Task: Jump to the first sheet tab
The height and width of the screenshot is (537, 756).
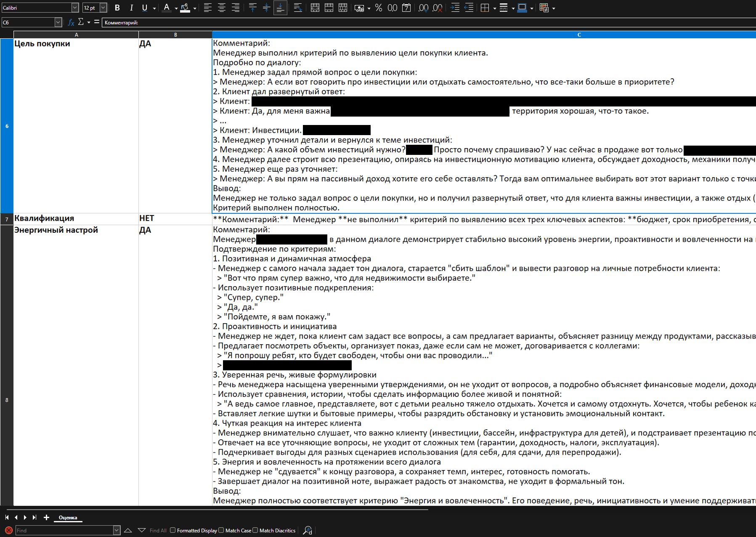Action: pyautogui.click(x=7, y=518)
